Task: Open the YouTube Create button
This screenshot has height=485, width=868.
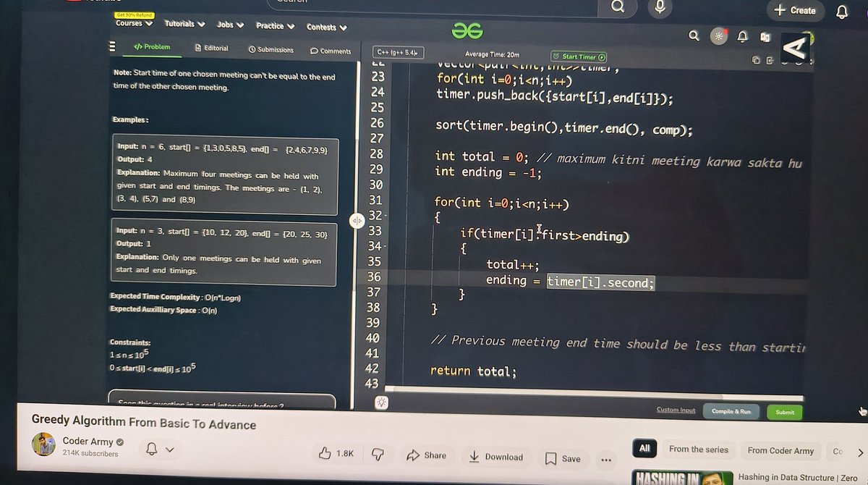Action: [x=794, y=10]
